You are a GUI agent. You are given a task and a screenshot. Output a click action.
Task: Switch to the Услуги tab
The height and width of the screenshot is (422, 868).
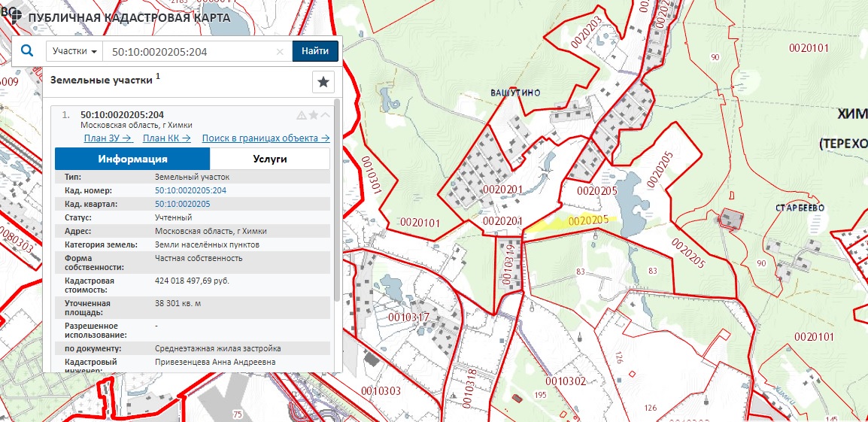(x=269, y=159)
